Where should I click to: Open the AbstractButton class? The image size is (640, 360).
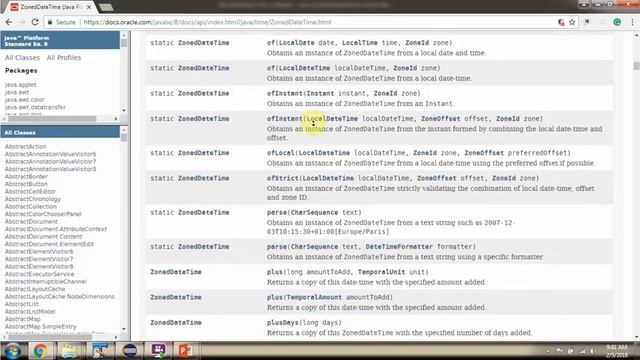click(x=26, y=184)
